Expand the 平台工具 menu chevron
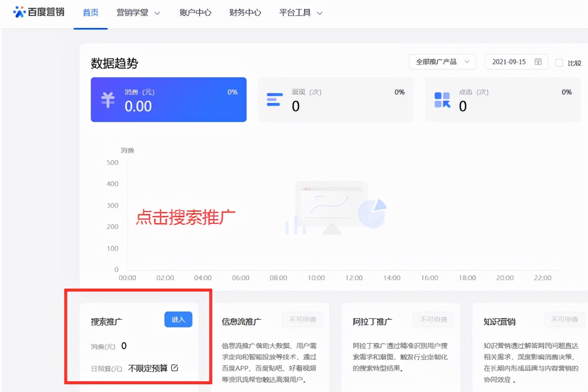The height and width of the screenshot is (392, 588). 320,13
